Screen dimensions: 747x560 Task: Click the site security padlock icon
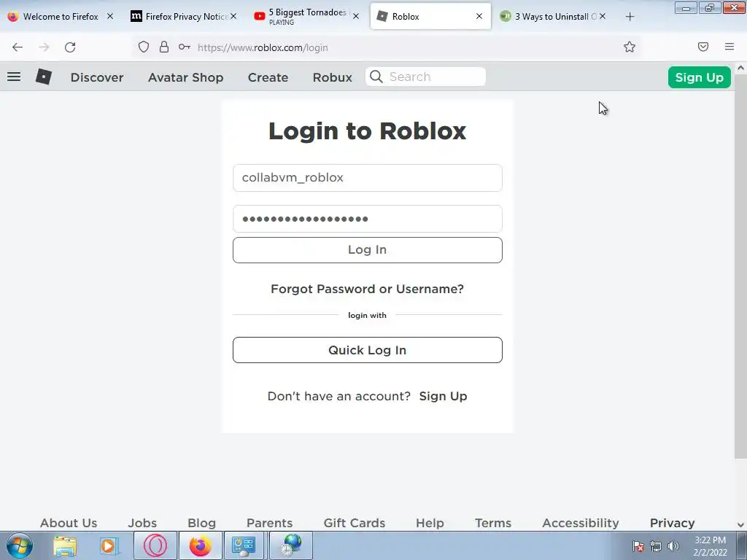coord(164,47)
